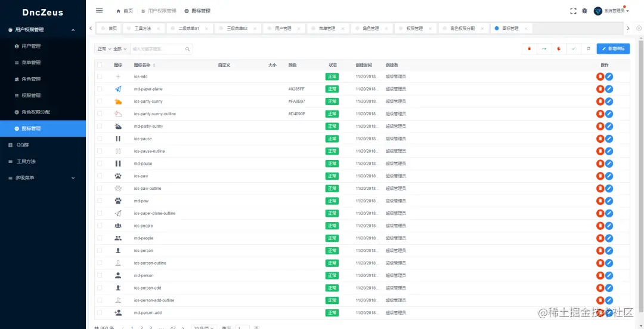The width and height of the screenshot is (644, 329).
Task: Close the 三级菜单02 tab
Action: click(255, 29)
